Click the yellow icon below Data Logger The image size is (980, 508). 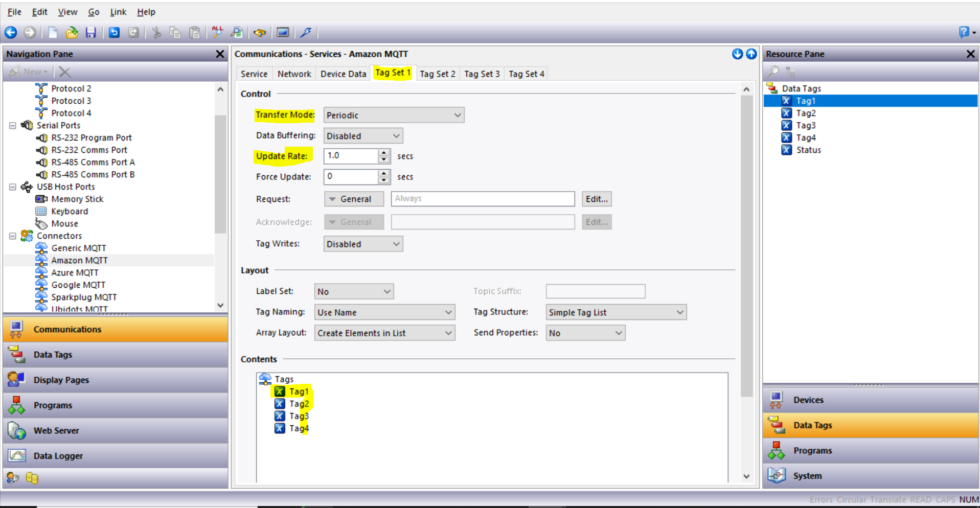[x=32, y=478]
